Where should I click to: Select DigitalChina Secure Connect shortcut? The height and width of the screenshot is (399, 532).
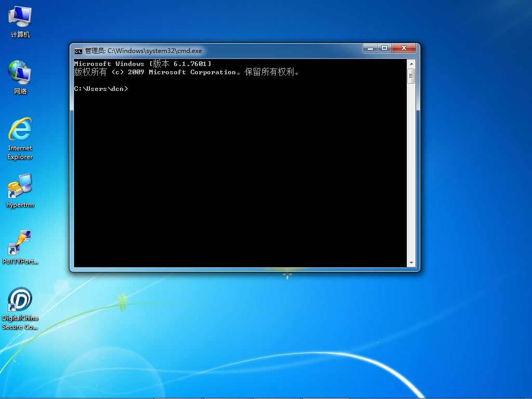point(20,309)
